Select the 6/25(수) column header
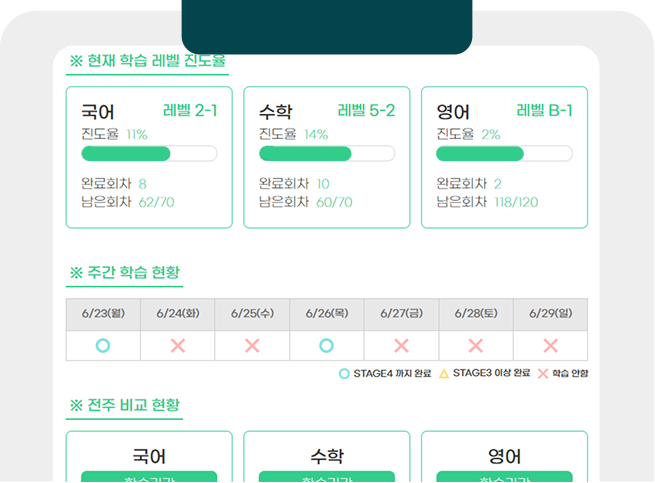Viewport: 655px width, 483px height. point(252,314)
